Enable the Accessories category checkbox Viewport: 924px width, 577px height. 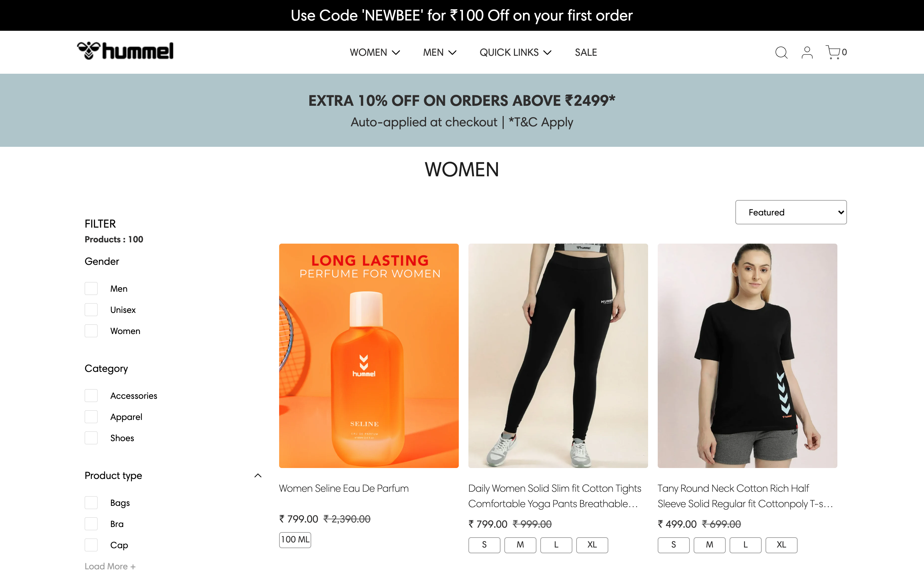(91, 396)
